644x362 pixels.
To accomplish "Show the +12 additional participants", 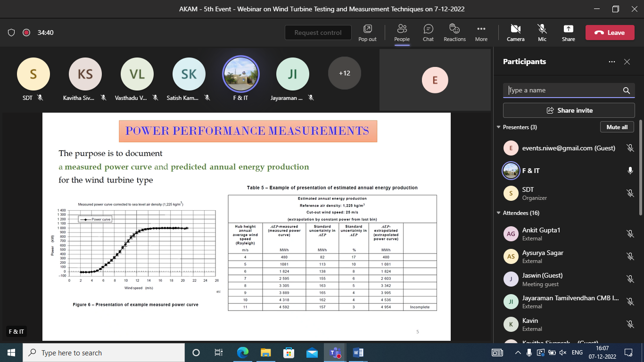I will [344, 73].
